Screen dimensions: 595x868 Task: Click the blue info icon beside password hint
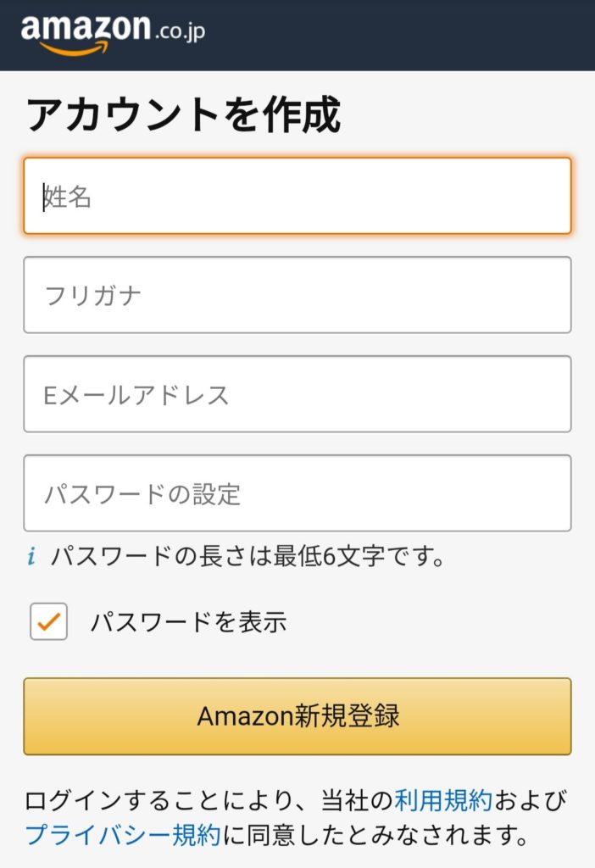[x=31, y=556]
